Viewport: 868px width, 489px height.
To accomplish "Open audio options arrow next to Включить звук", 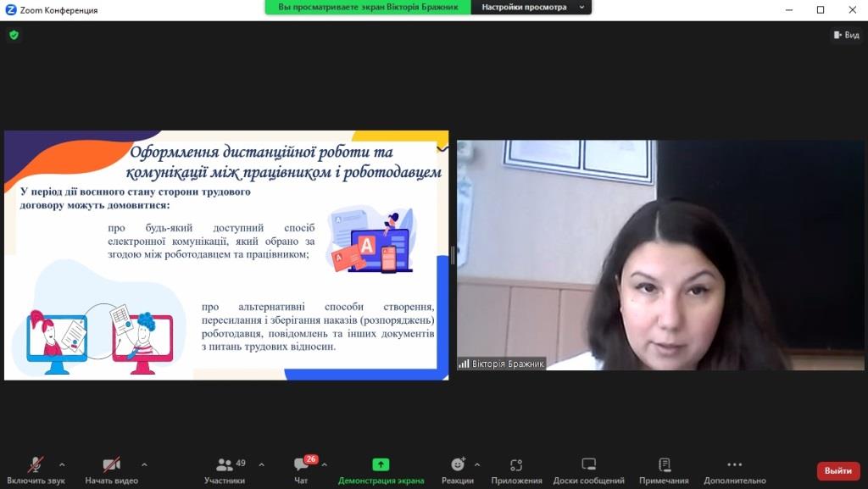I will [x=62, y=464].
